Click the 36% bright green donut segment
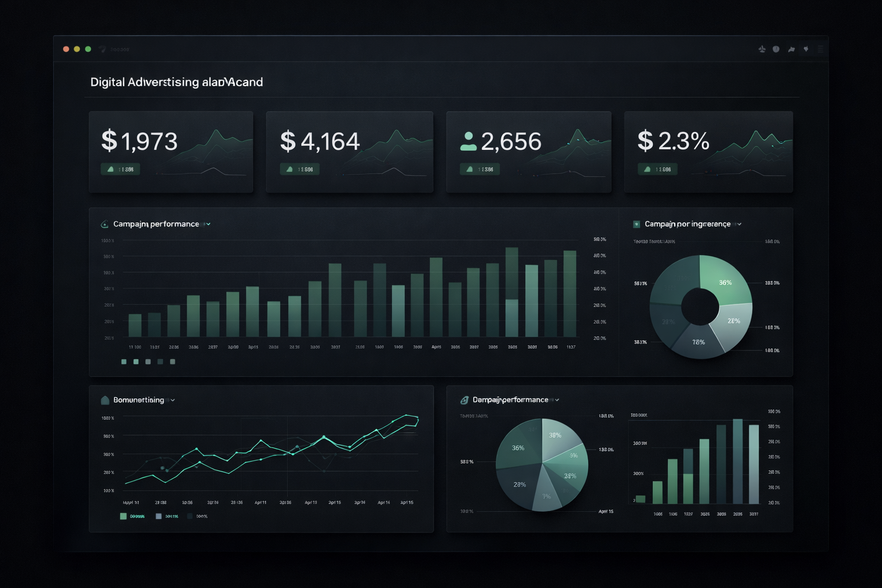The image size is (882, 588). (725, 280)
